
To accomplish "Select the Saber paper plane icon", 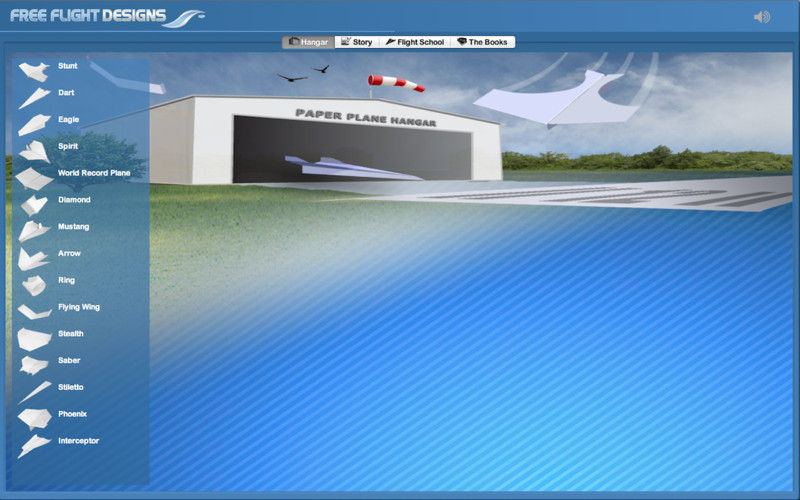I will tap(34, 366).
